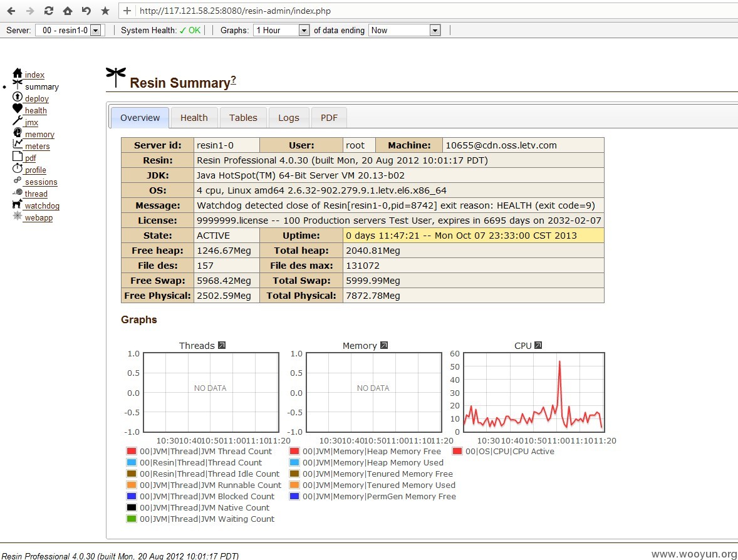Click the dog icon beside watchdog

18,204
